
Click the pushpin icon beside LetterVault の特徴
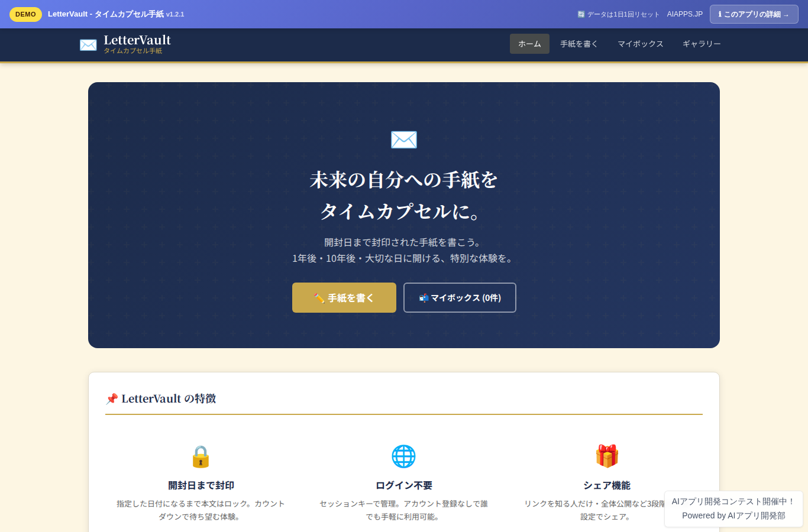click(112, 399)
